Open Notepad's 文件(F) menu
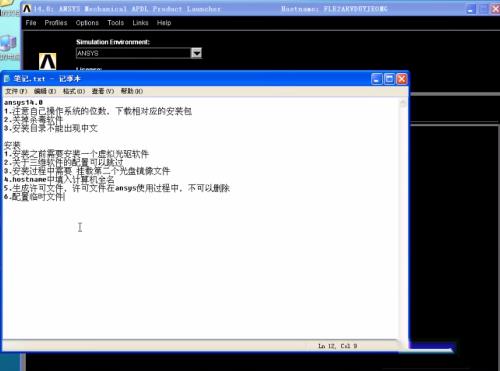The height and width of the screenshot is (371, 500). pyautogui.click(x=16, y=91)
